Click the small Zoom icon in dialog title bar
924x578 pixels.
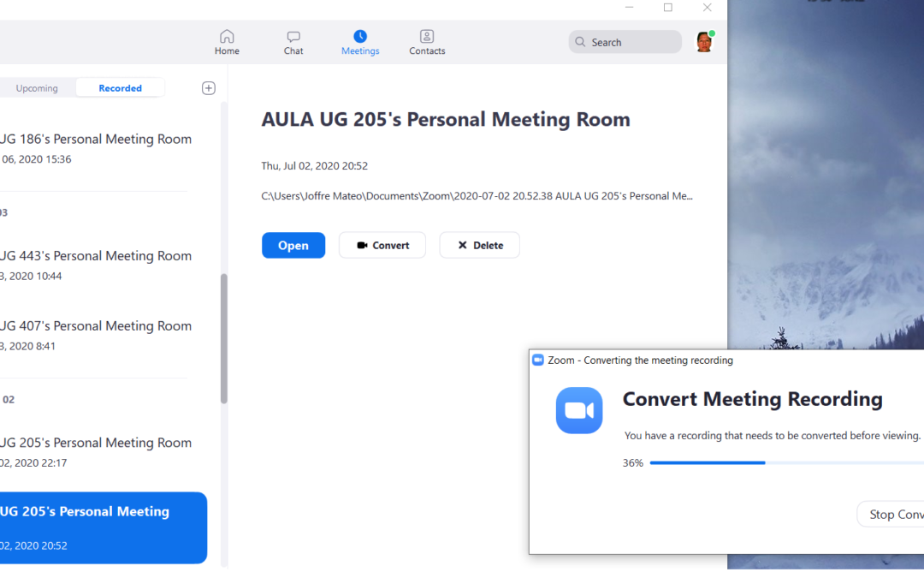point(537,360)
